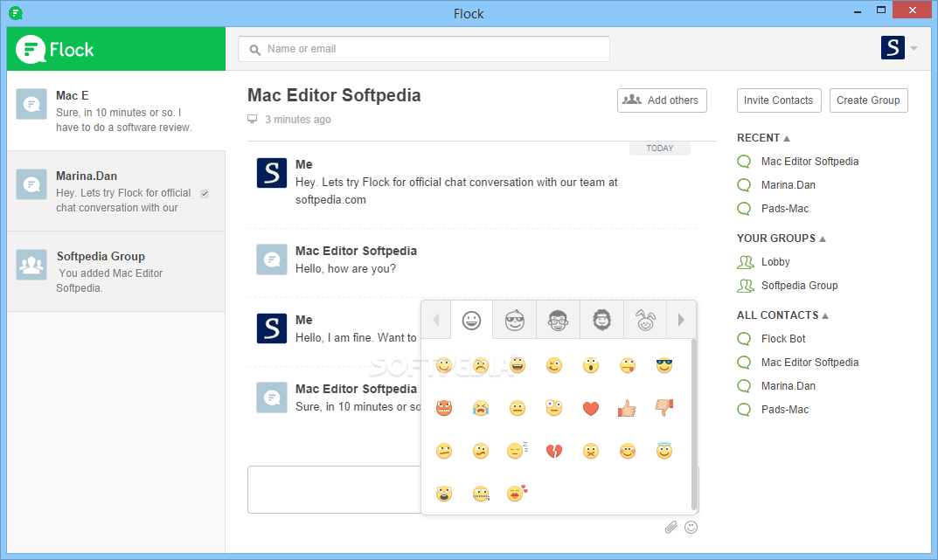The width and height of the screenshot is (938, 560).
Task: Switch to the classic smiley emoji tab
Action: pyautogui.click(x=471, y=321)
